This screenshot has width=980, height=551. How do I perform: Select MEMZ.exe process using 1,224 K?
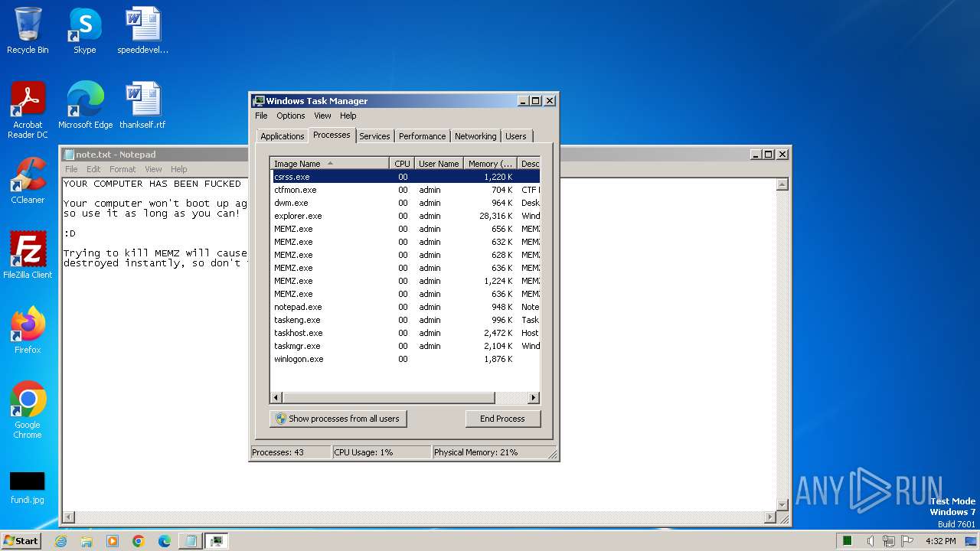point(406,281)
